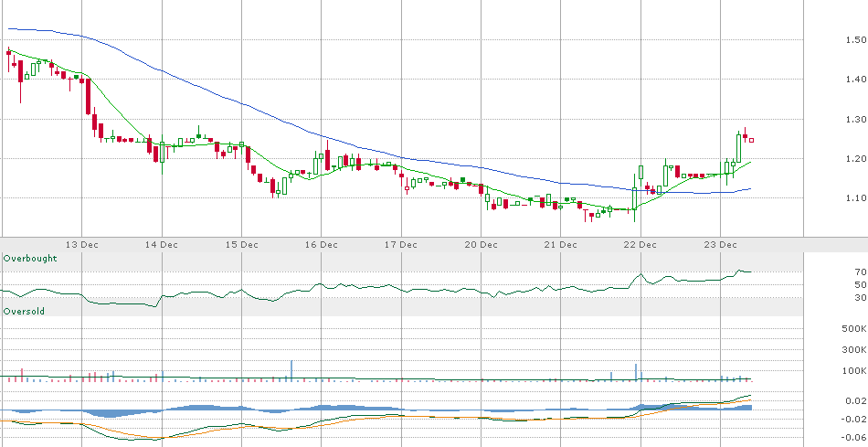Click the tall blue volume bar before 22 Dec
The height and width of the screenshot is (447, 868).
coord(636,372)
